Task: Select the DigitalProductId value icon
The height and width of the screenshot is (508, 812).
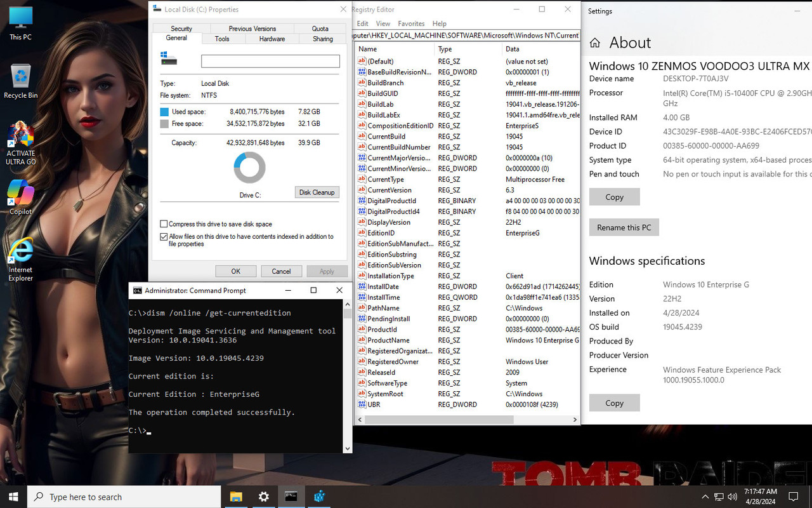Action: click(362, 201)
